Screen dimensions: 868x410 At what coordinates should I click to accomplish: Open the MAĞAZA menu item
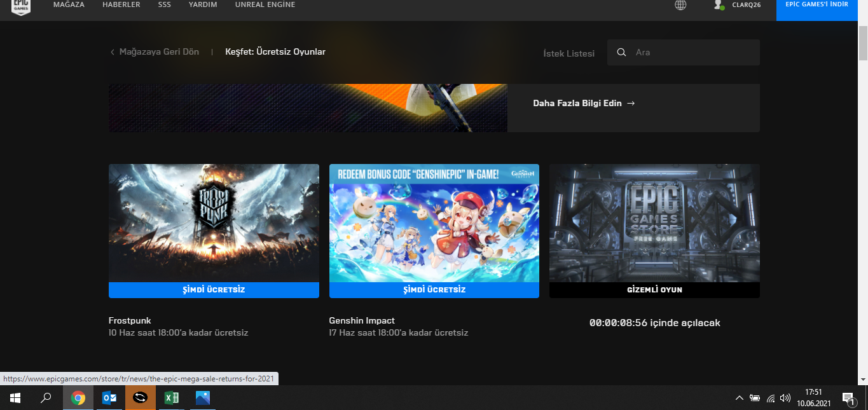coord(69,4)
